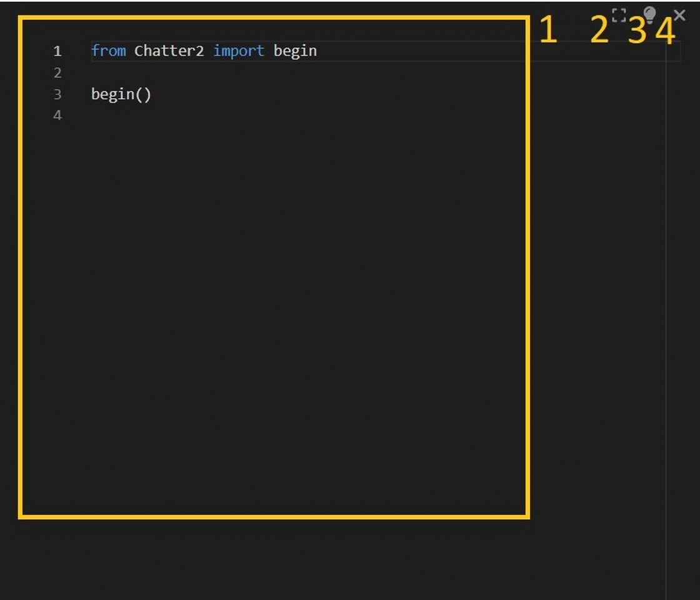Select line number 1 in the gutter
The width and height of the screenshot is (700, 600).
(x=57, y=51)
